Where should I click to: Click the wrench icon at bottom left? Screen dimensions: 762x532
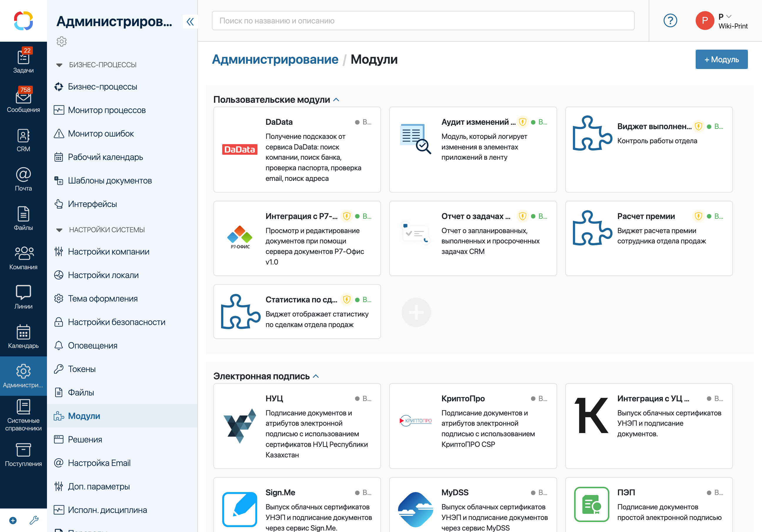(34, 520)
